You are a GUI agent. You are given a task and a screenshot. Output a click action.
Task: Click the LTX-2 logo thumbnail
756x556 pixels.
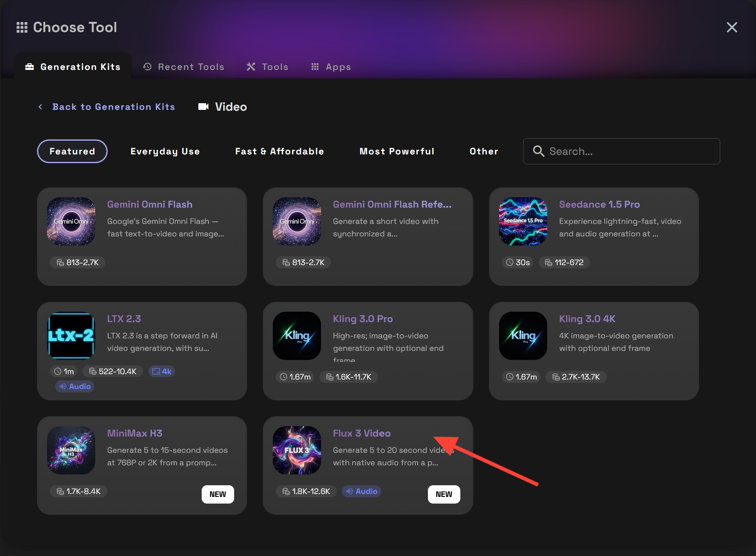click(71, 336)
